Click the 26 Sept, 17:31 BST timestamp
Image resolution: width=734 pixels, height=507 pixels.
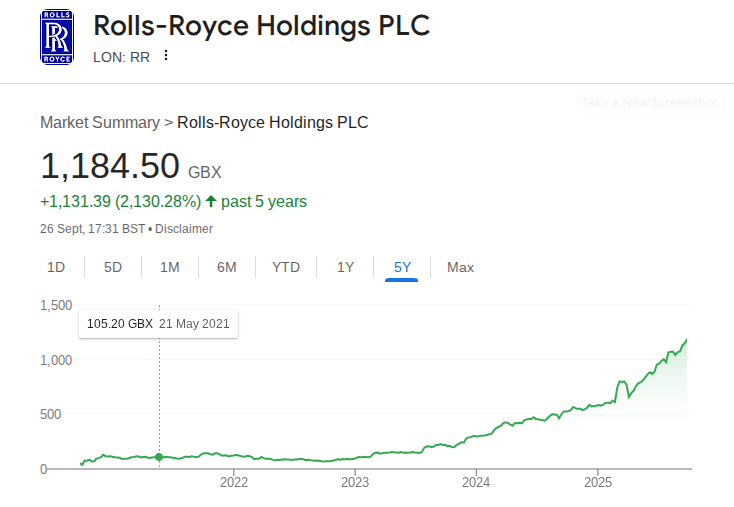pyautogui.click(x=93, y=229)
